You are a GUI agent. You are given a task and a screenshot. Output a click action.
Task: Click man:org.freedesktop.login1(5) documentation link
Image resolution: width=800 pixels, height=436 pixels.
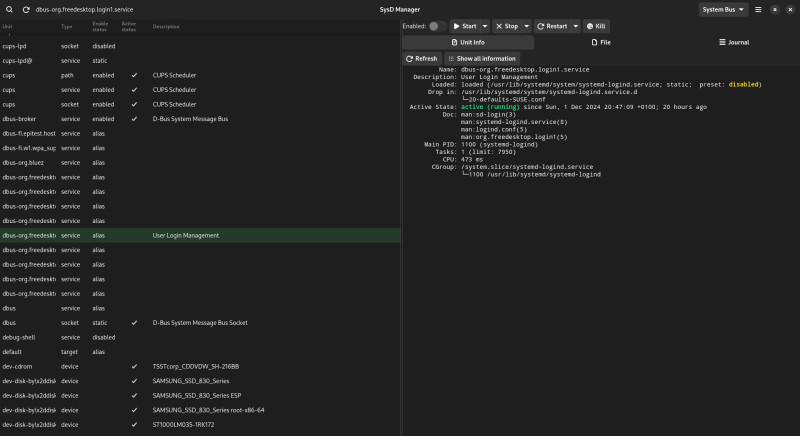coord(514,137)
